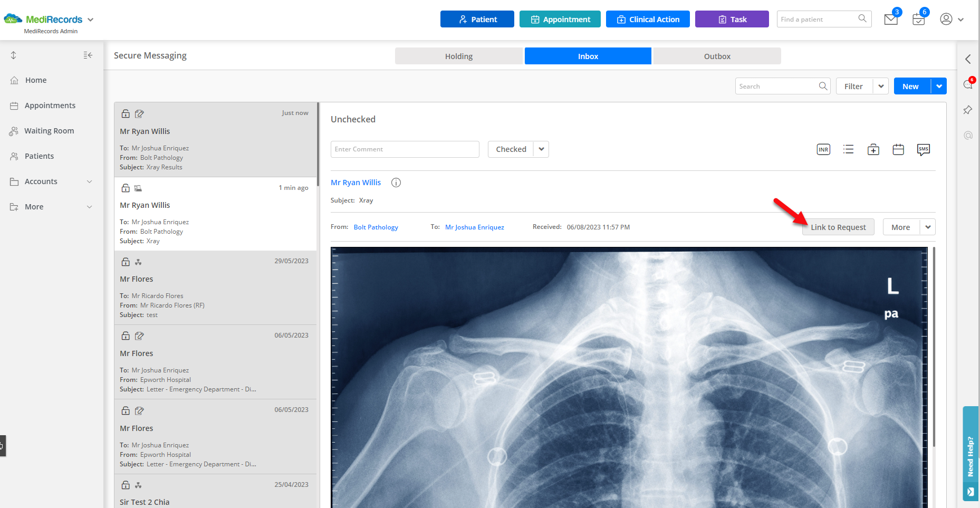The image size is (980, 508).
Task: Click the clinical action plus icon in message toolbar
Action: coord(873,149)
